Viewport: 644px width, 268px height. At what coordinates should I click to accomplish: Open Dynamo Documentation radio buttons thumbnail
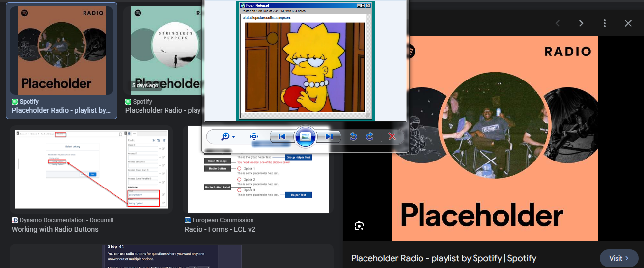91,169
